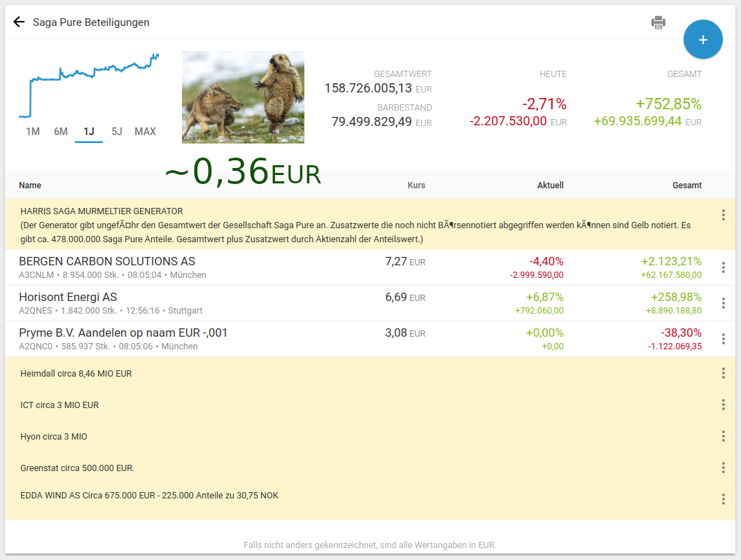Viewport: 741px width, 560px height.
Task: Click the Bergen Carbon price 7,27 EUR
Action: point(405,261)
